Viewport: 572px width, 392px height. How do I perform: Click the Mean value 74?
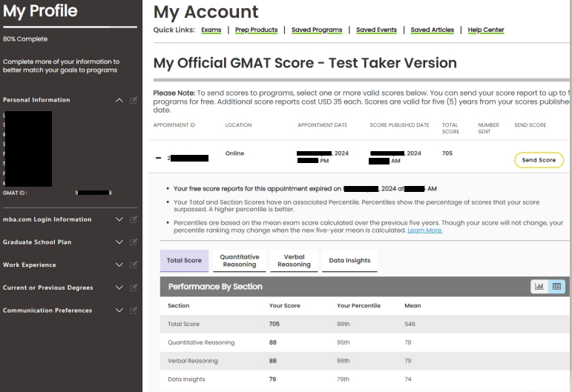click(x=408, y=379)
